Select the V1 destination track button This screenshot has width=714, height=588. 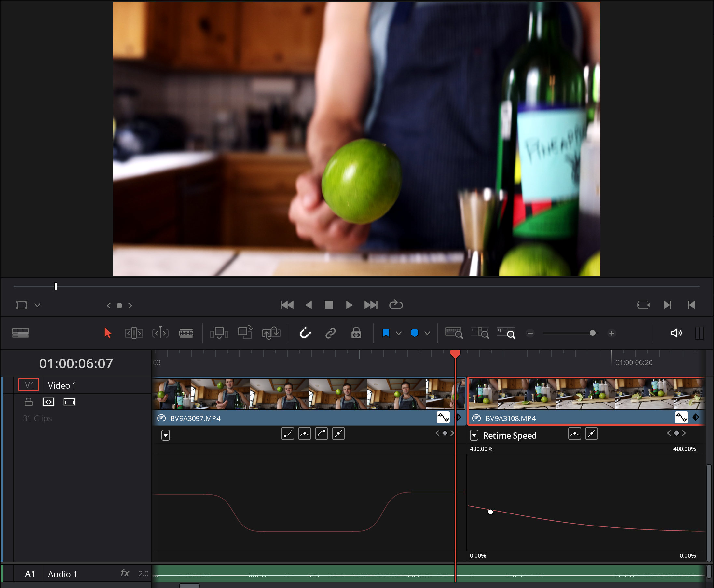pos(29,385)
